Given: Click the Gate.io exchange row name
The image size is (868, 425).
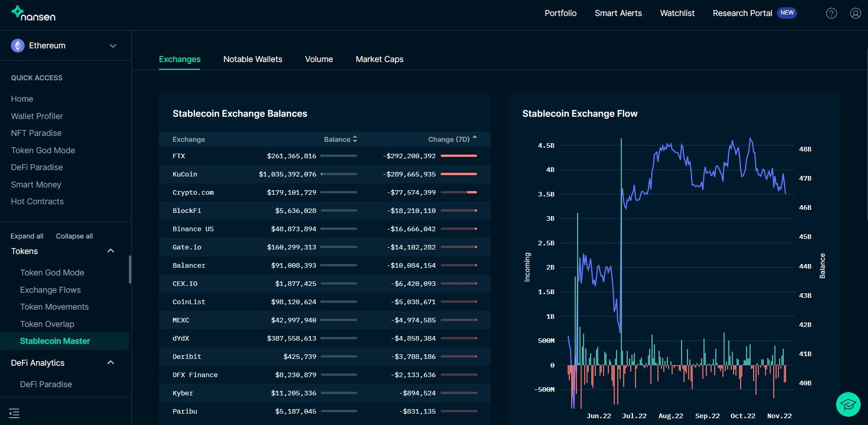Looking at the screenshot, I should pos(187,247).
